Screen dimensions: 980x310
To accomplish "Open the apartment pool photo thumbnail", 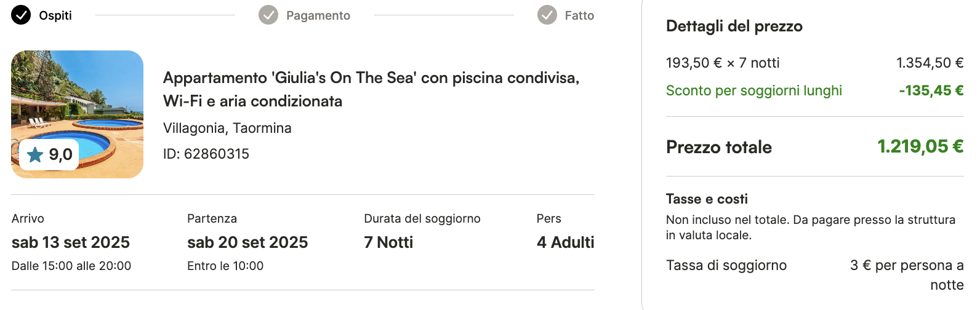I will (78, 114).
